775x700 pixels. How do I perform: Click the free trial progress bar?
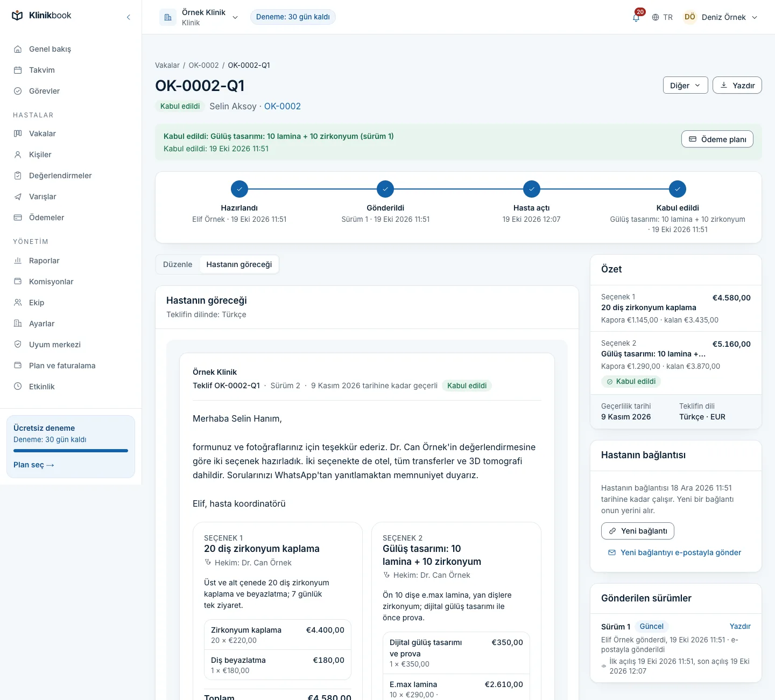71,451
